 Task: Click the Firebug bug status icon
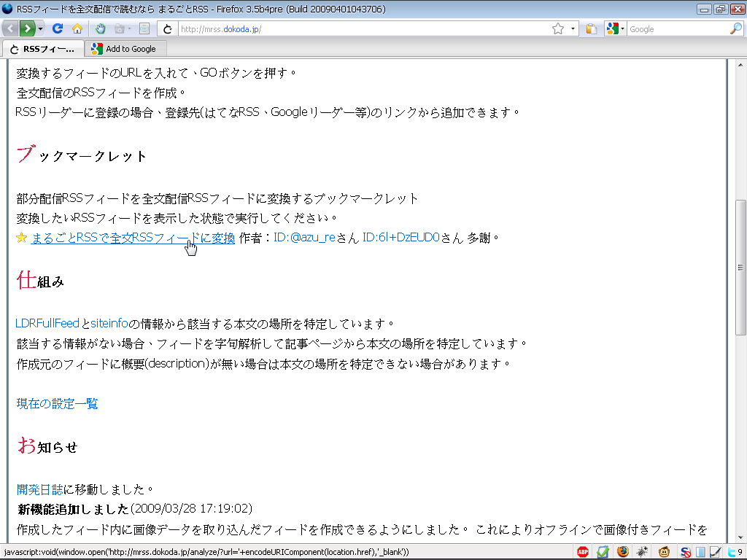click(642, 552)
